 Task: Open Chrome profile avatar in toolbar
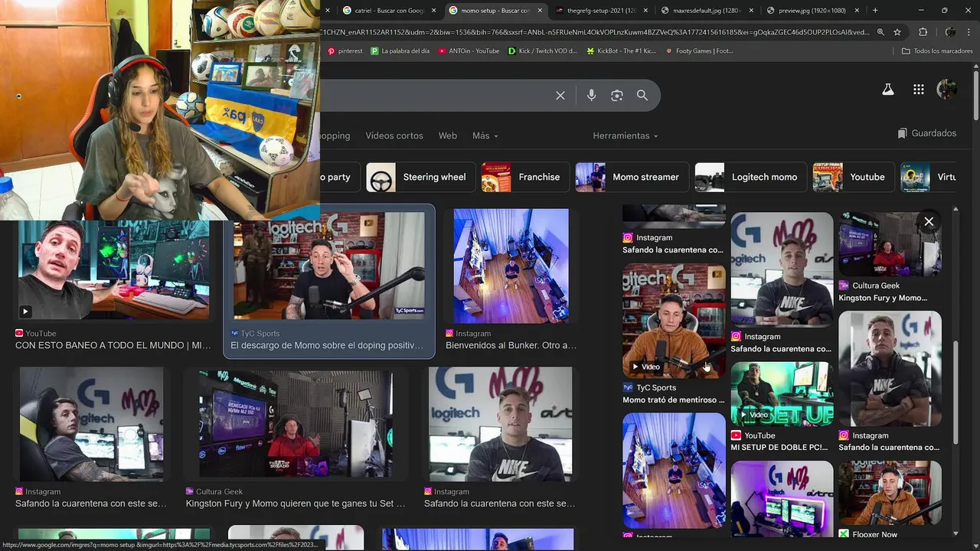pos(950,32)
